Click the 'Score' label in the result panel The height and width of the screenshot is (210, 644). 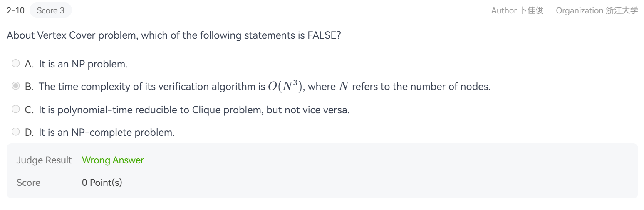pos(28,182)
